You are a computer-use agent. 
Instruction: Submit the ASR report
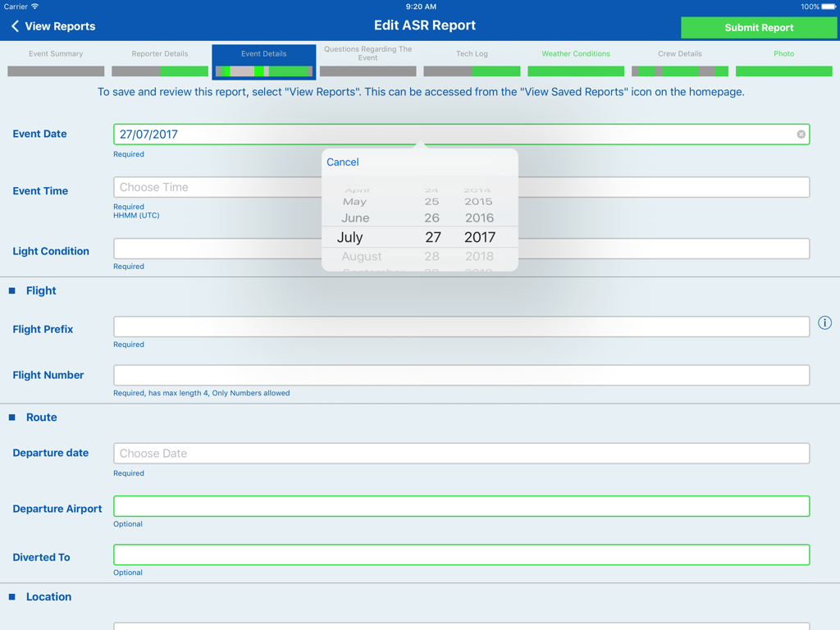pyautogui.click(x=759, y=27)
